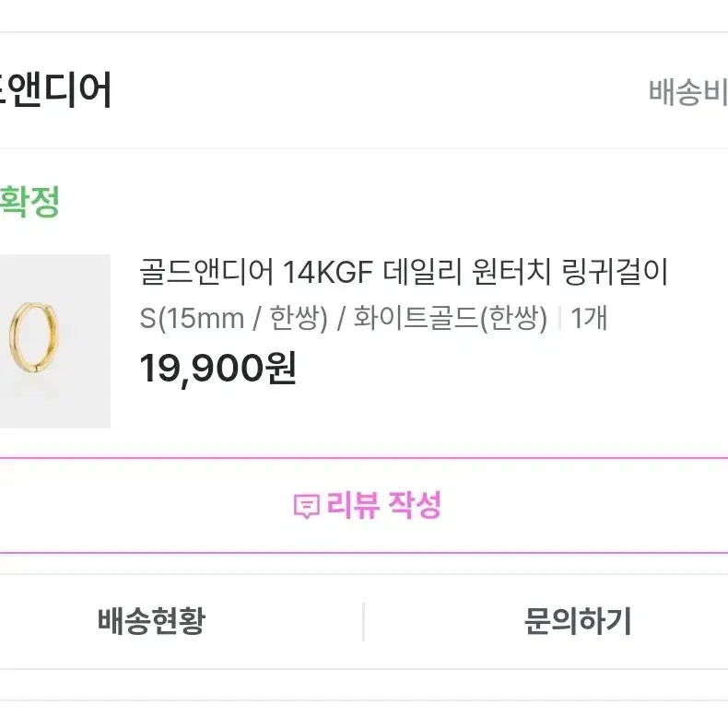Tap the green 확정 order status
This screenshot has height=728, width=728.
pos(29,202)
